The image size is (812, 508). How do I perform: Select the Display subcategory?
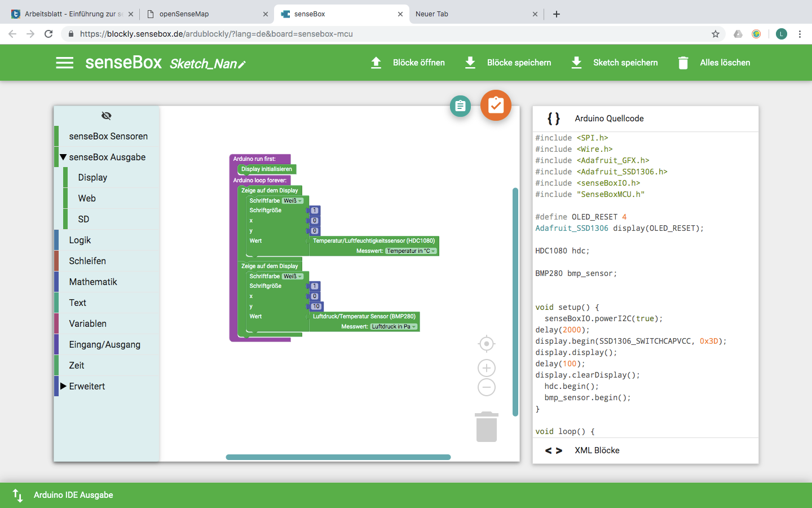pos(112,177)
